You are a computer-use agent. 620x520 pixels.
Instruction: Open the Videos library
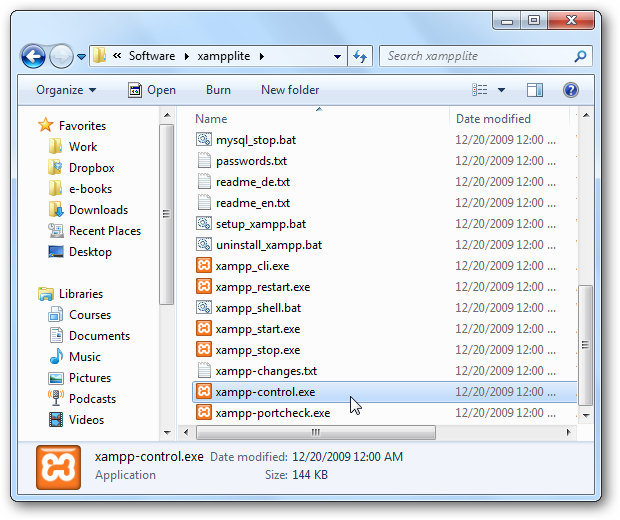(86, 420)
